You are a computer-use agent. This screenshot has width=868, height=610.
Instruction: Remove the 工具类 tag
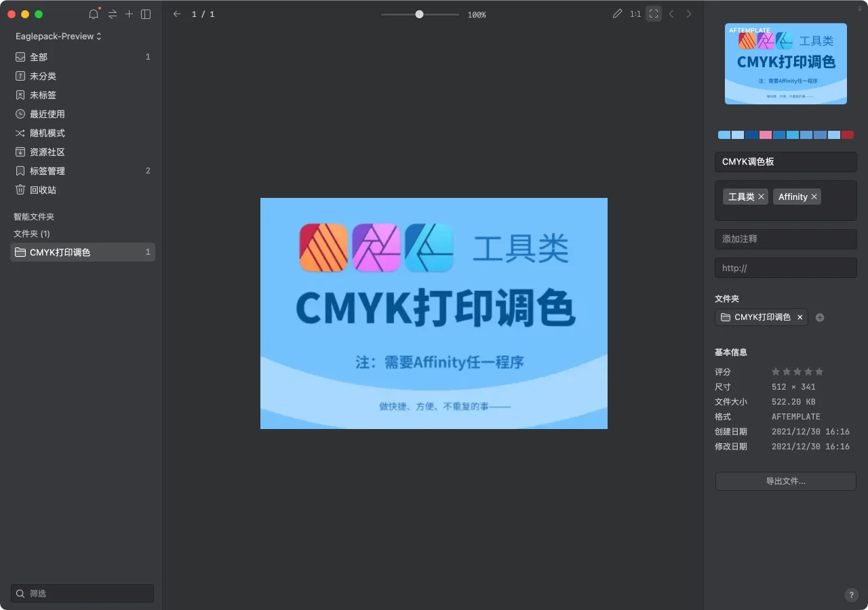pos(761,197)
